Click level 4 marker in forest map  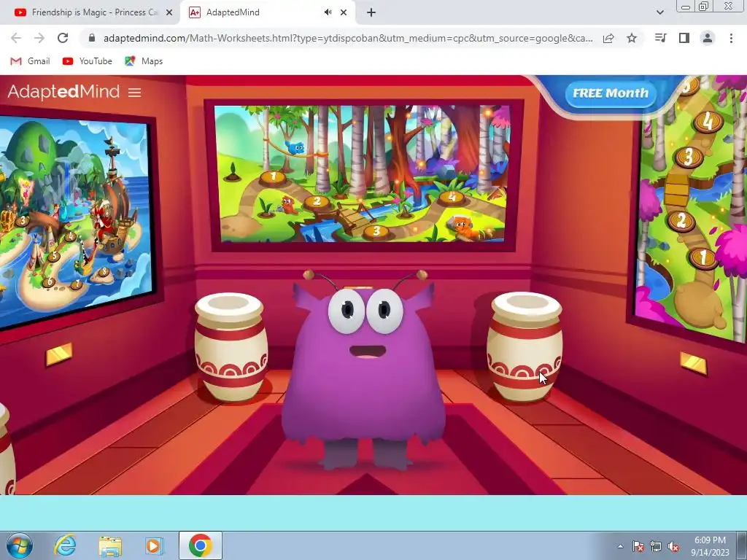(x=452, y=197)
